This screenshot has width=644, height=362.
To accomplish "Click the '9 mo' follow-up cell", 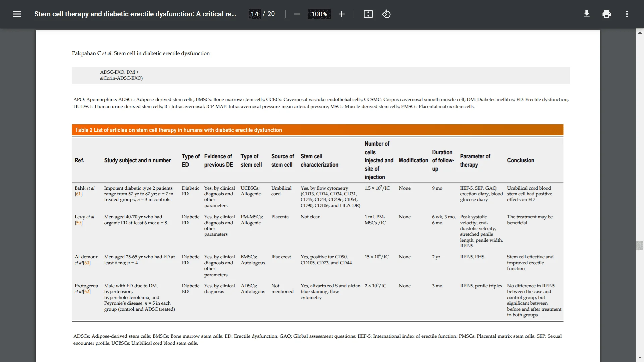I will click(x=437, y=188).
